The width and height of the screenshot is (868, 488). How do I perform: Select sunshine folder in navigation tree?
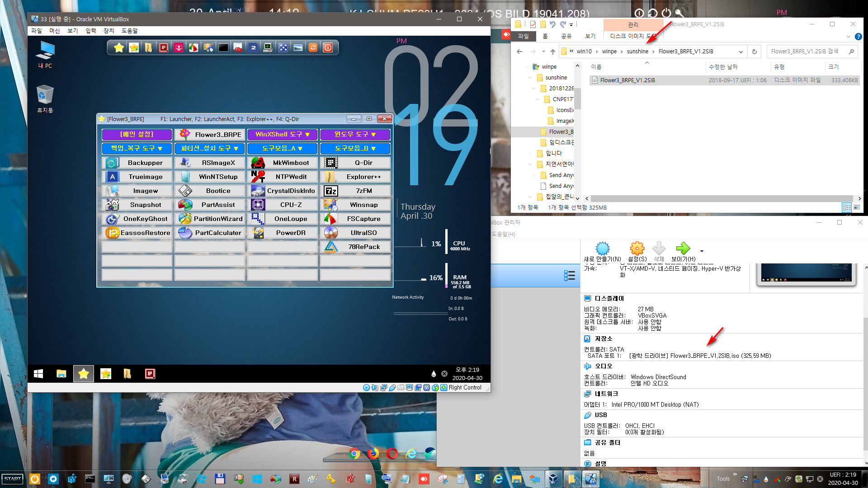point(556,78)
